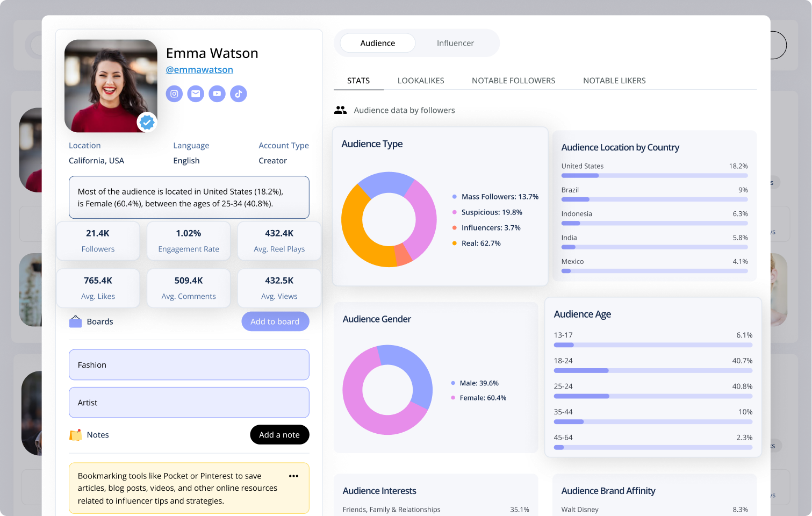The height and width of the screenshot is (516, 812).
Task: Click the 765.4K Avg. Likes card
Action: point(98,288)
